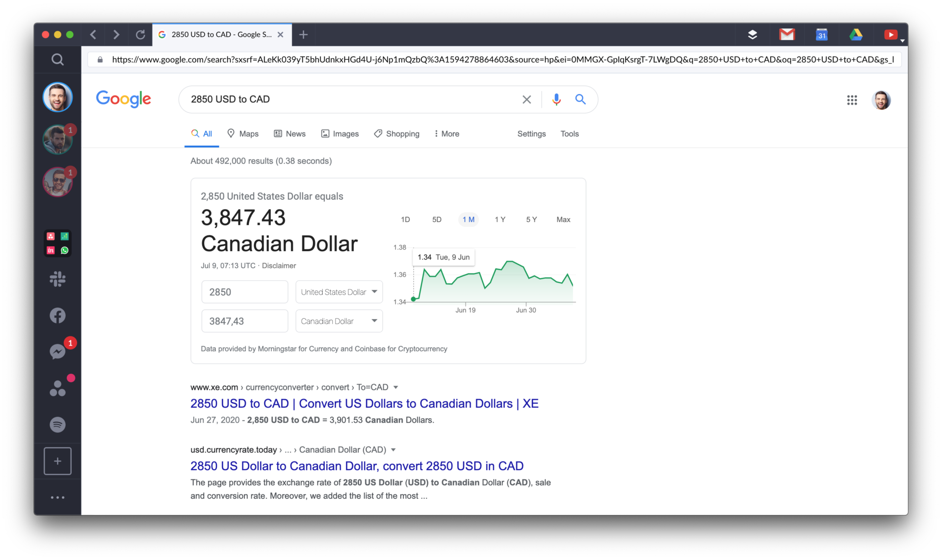Launch Spotify from the sidebar
This screenshot has width=942, height=560.
click(x=57, y=424)
